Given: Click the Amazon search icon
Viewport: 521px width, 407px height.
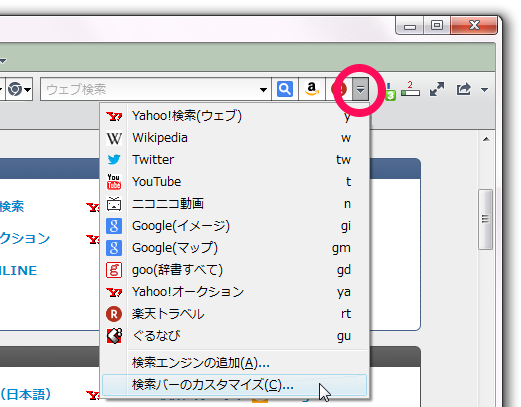Looking at the screenshot, I should 312,89.
